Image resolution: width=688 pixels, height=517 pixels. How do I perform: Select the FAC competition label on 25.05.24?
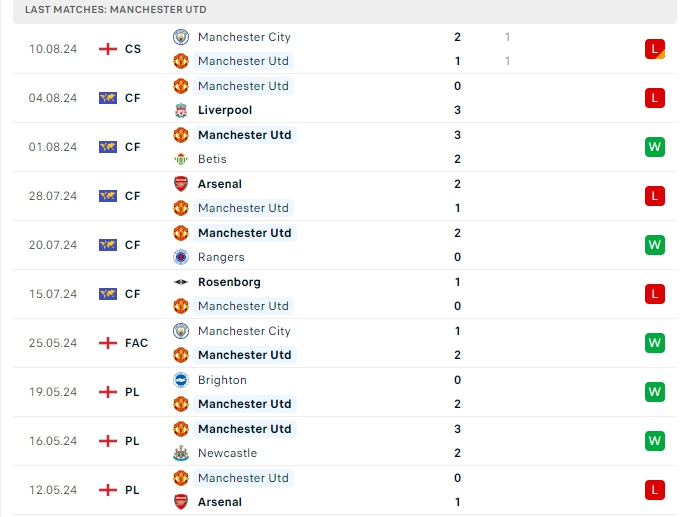136,343
